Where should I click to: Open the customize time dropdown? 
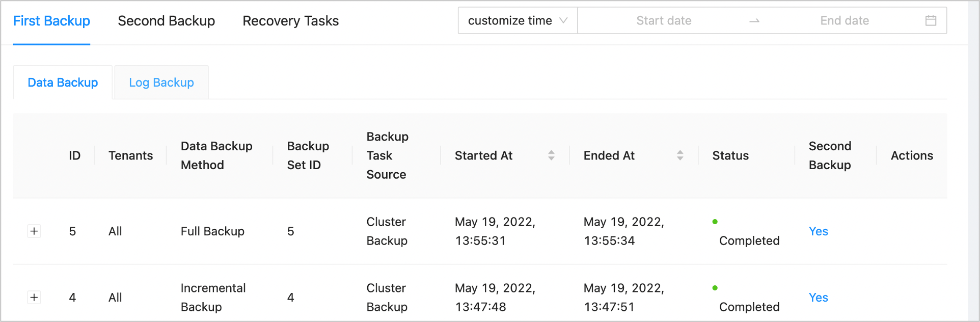[x=518, y=20]
